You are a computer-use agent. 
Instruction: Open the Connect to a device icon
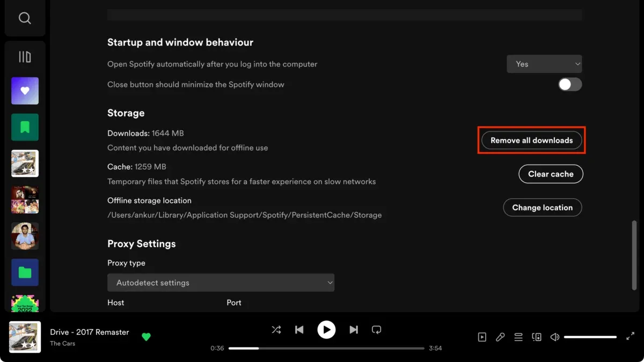(537, 337)
